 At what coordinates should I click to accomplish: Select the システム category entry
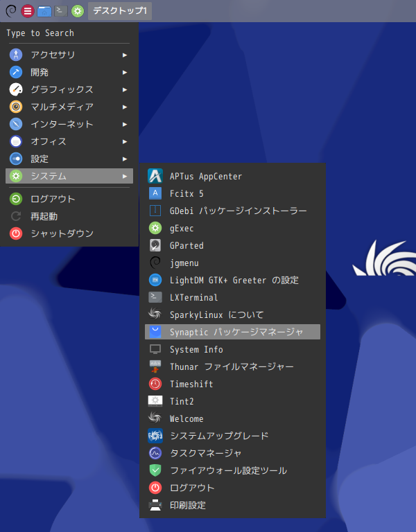[x=69, y=176]
